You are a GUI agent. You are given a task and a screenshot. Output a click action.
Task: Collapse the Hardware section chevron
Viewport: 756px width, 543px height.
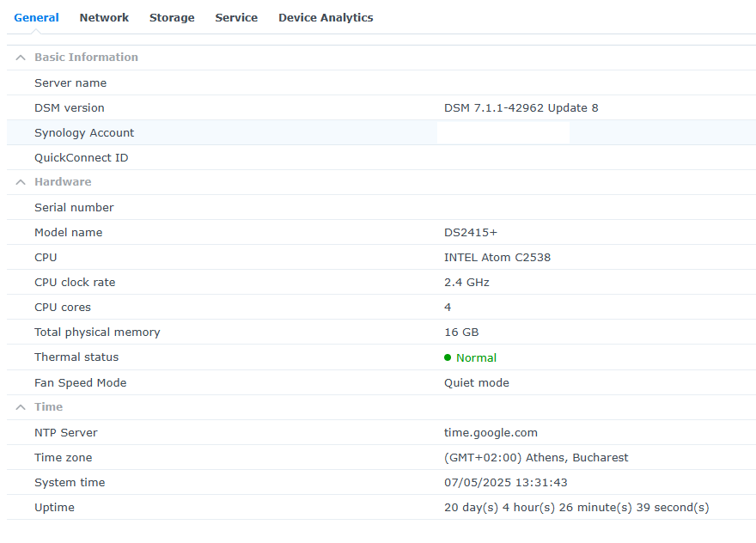click(21, 182)
